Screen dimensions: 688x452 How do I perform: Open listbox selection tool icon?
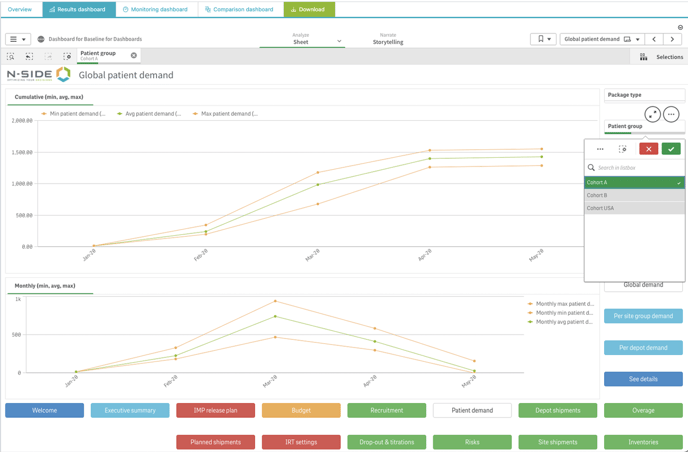(x=623, y=149)
